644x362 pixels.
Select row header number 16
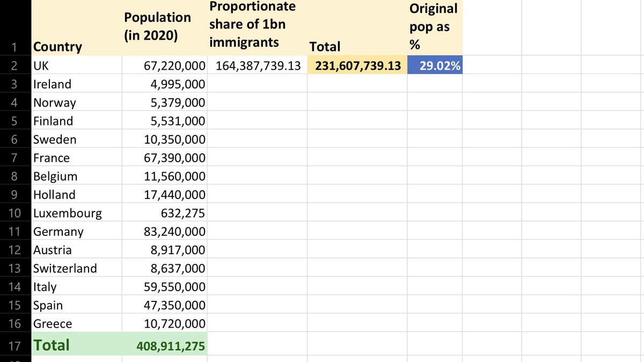pos(16,323)
